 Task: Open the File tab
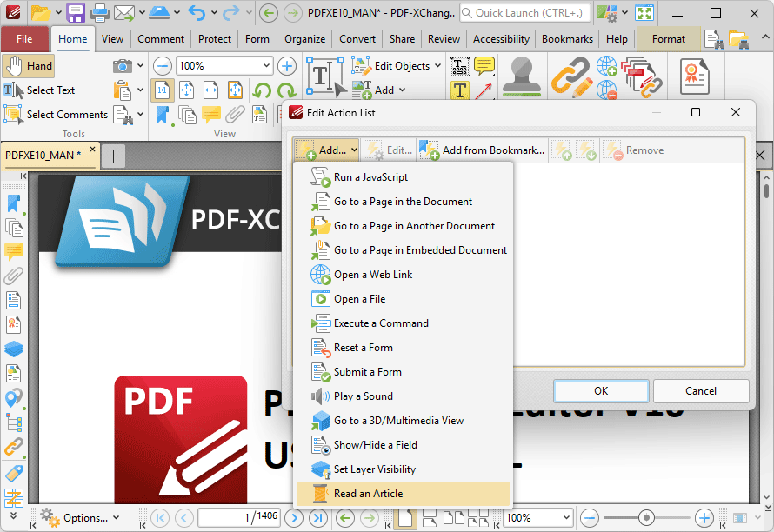tap(24, 39)
